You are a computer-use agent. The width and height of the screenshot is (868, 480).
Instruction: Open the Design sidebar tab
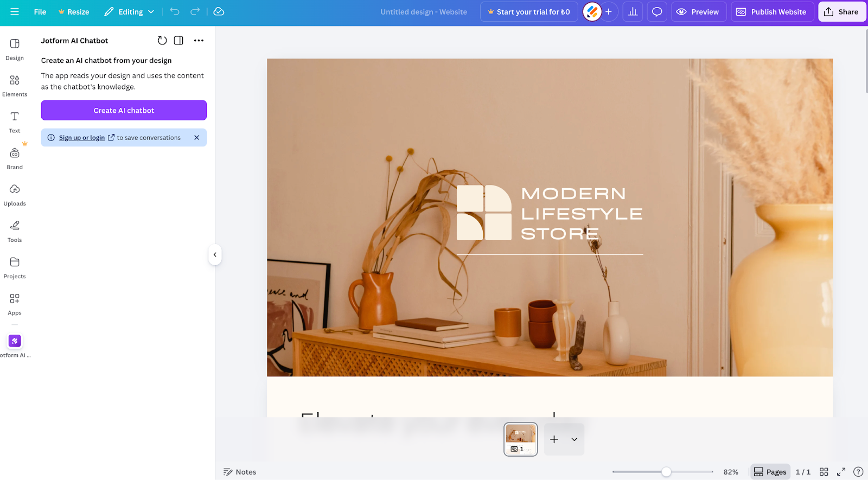(x=15, y=49)
